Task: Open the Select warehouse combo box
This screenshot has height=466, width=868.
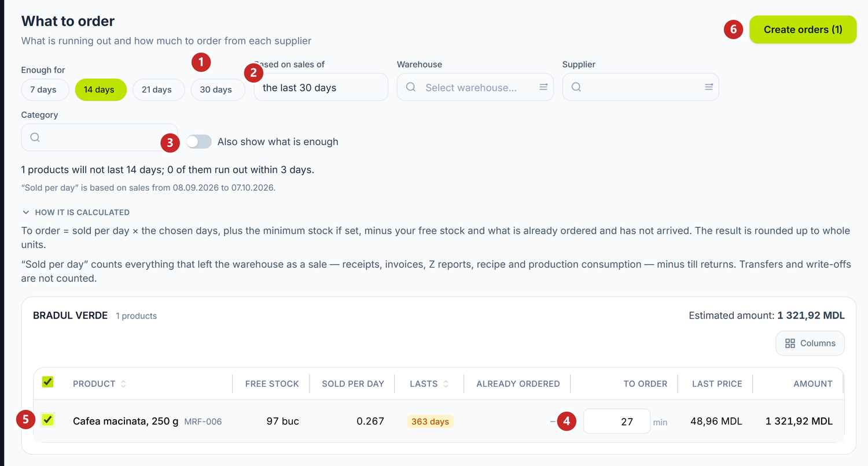Action: tap(475, 87)
